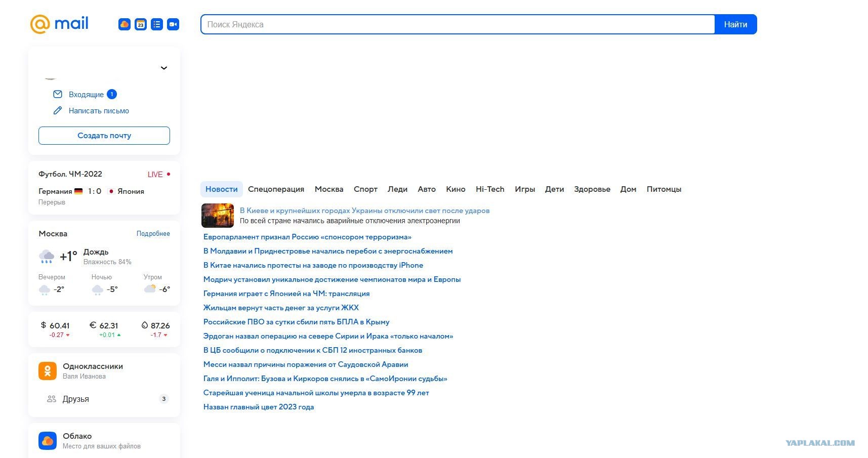
Task: Click the rain cloud weather icon
Action: (x=47, y=257)
